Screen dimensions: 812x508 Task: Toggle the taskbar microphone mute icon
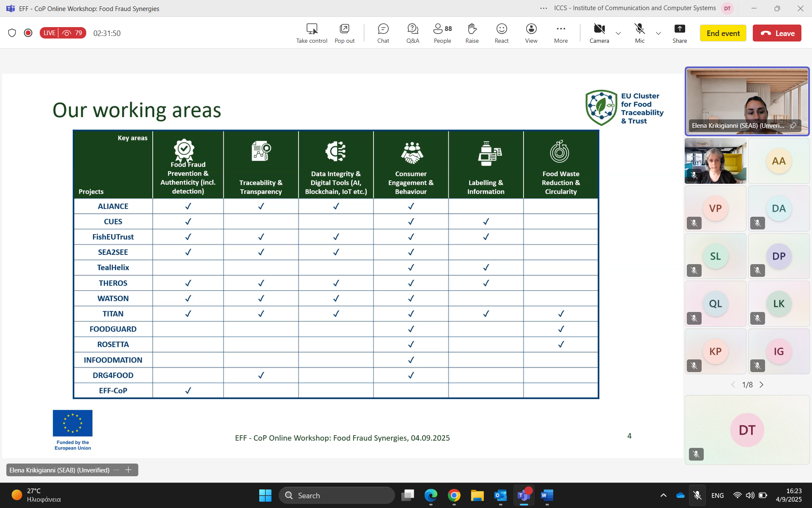[697, 495]
